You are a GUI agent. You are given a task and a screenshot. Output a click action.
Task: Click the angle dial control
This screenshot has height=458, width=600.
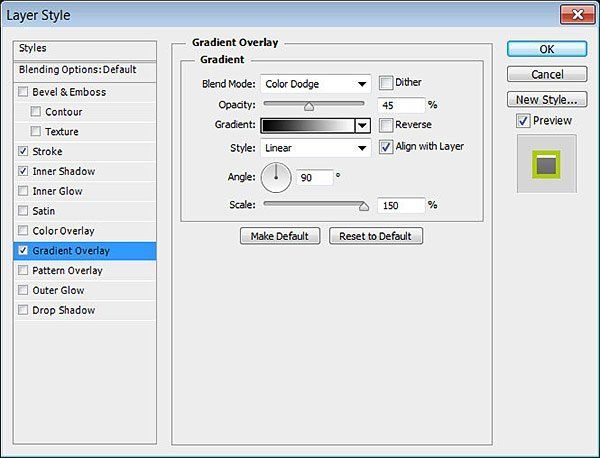276,178
